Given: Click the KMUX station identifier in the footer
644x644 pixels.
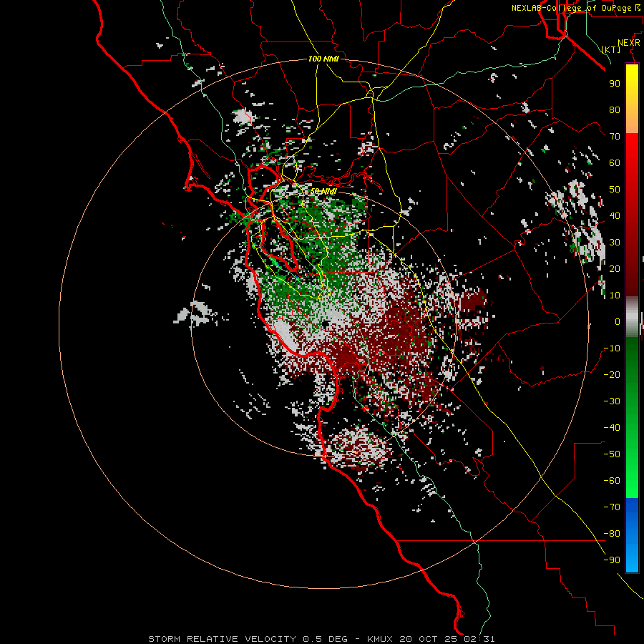Looking at the screenshot, I should click(380, 639).
